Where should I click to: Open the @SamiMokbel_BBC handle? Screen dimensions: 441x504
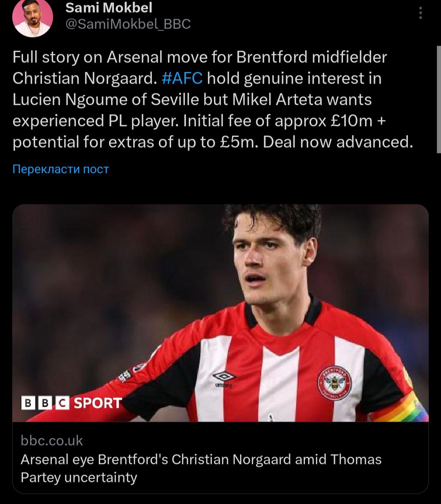[128, 24]
